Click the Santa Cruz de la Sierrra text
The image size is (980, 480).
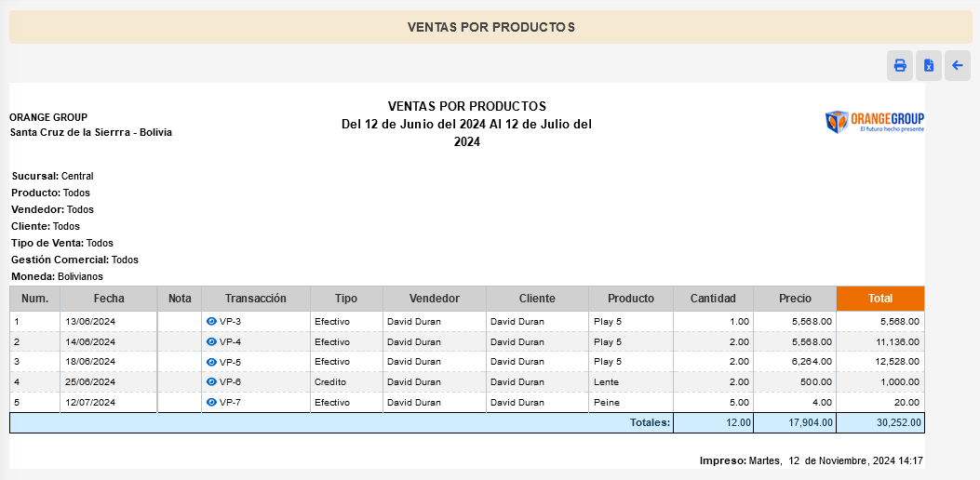[x=91, y=132]
